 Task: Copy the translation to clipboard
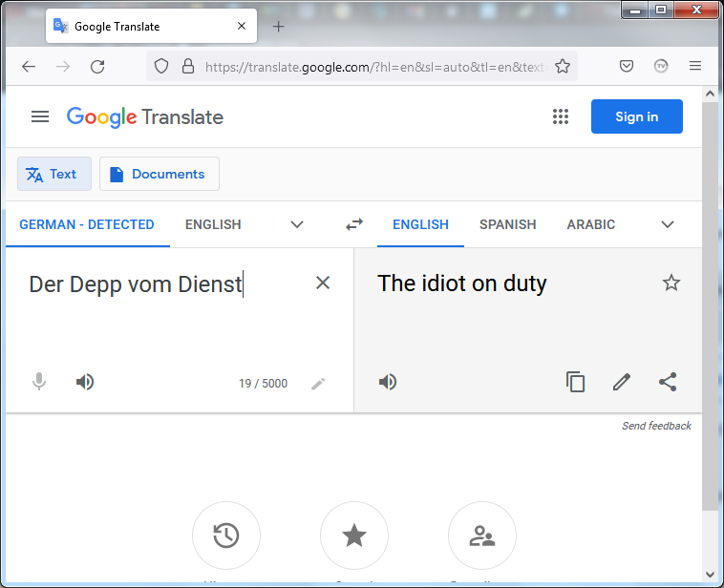tap(575, 382)
